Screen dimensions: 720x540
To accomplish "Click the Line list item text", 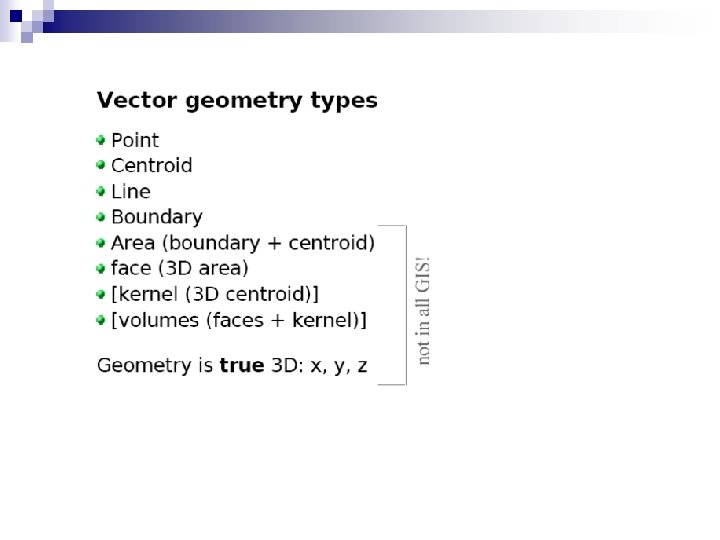I will (131, 191).
